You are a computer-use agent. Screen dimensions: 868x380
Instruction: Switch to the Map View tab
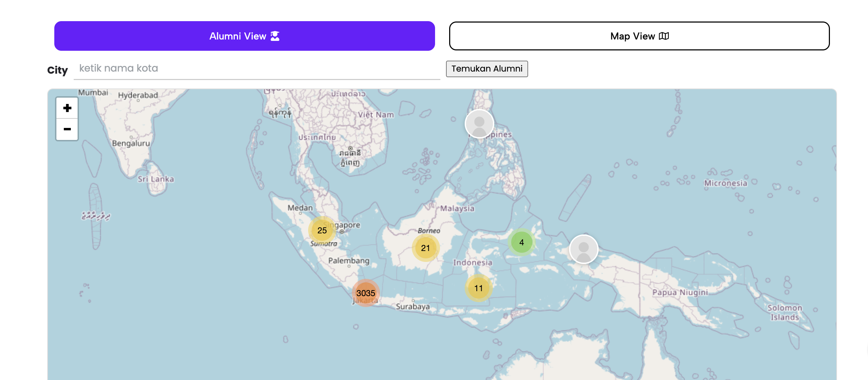click(x=639, y=36)
